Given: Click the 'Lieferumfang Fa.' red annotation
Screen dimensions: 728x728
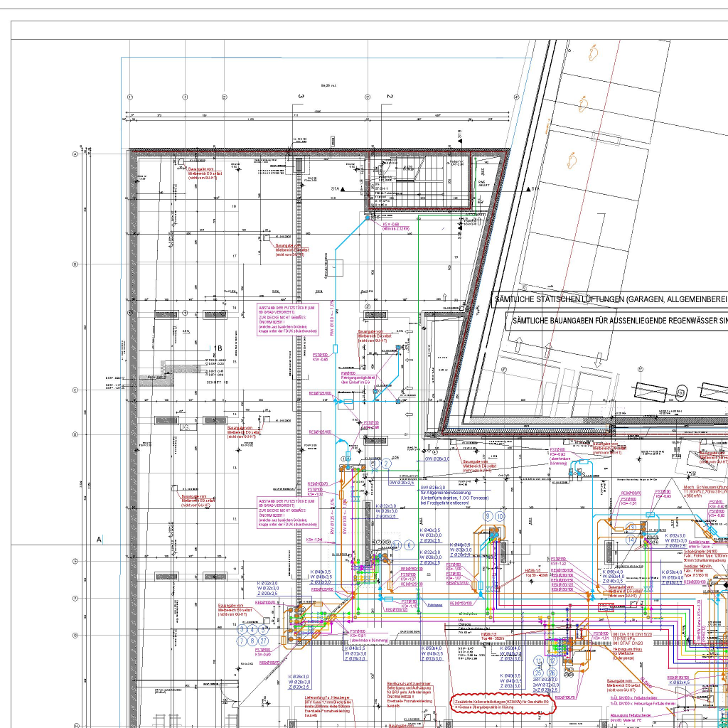Looking at the screenshot, I should point(328,707).
